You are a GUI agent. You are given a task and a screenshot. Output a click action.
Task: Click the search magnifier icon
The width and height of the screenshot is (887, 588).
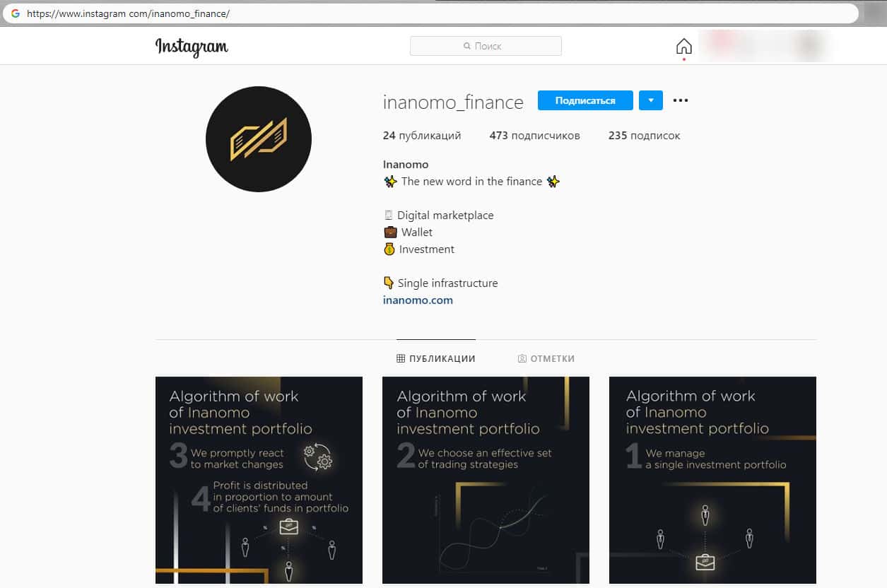[x=467, y=46]
